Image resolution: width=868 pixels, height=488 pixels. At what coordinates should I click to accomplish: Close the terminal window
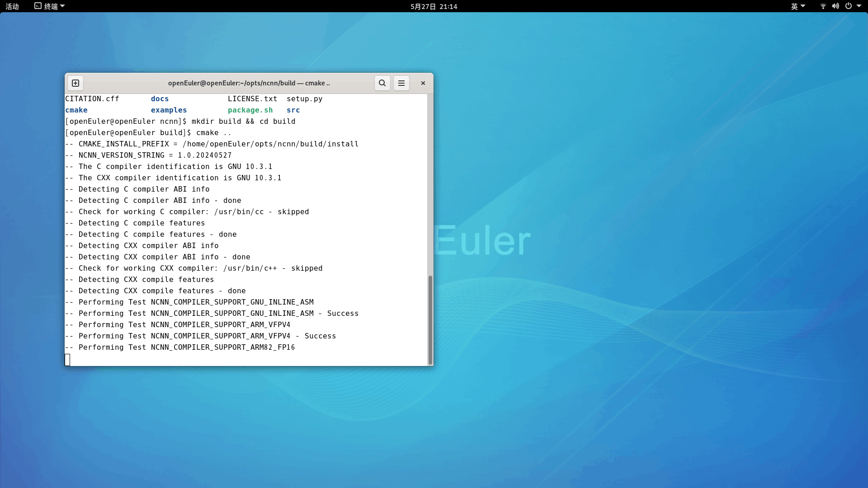(423, 83)
